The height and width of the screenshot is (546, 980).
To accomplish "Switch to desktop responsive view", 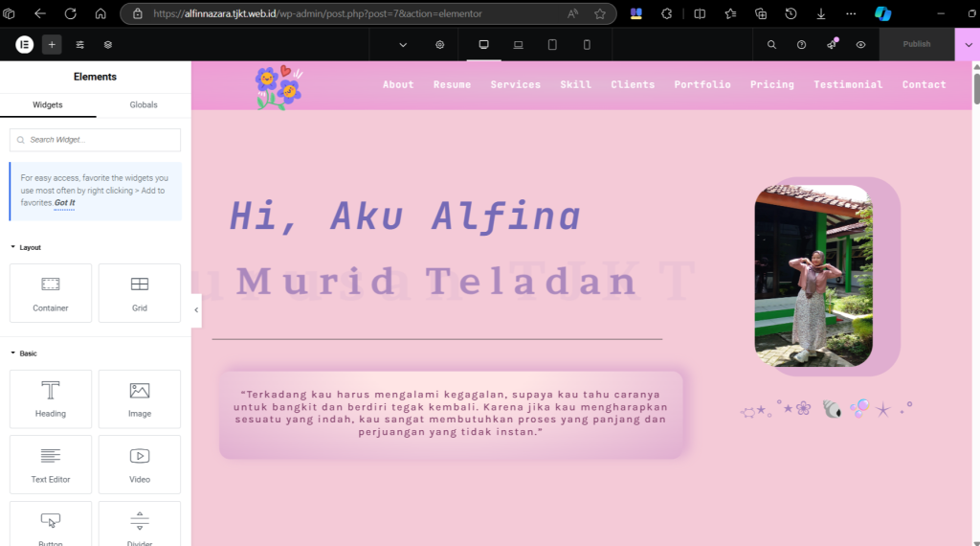I will coord(483,44).
